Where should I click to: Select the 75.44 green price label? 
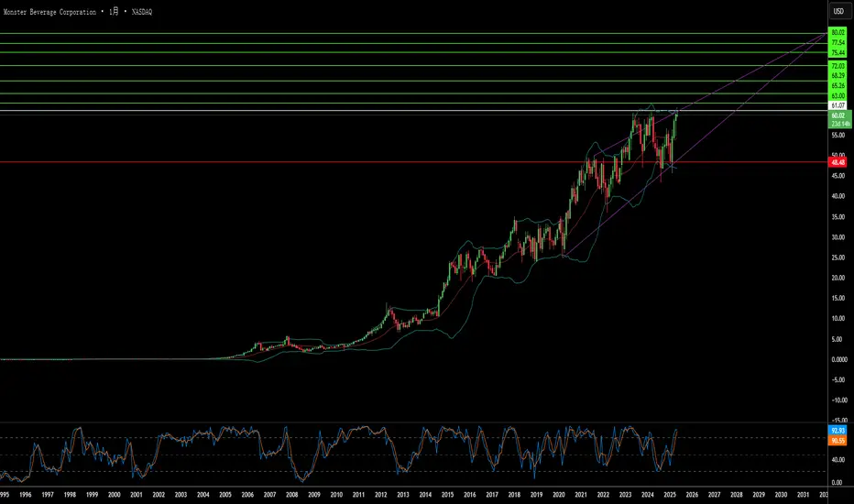point(838,53)
